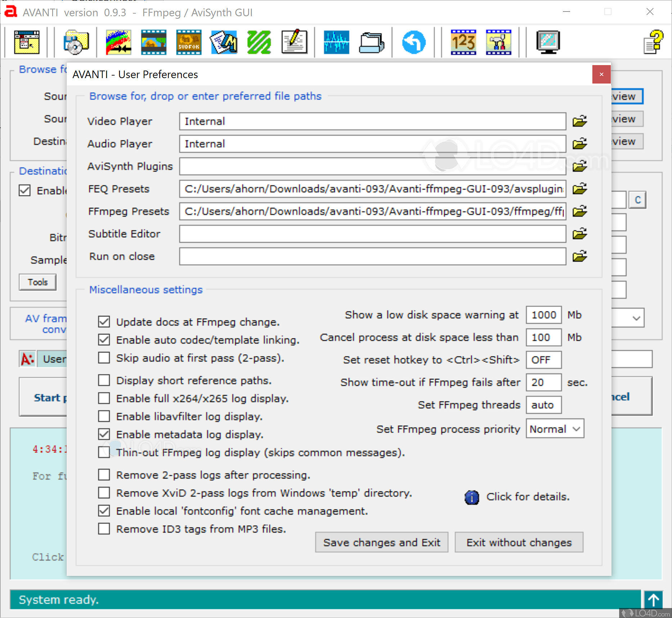Browse folder for Audio Player path

(580, 144)
